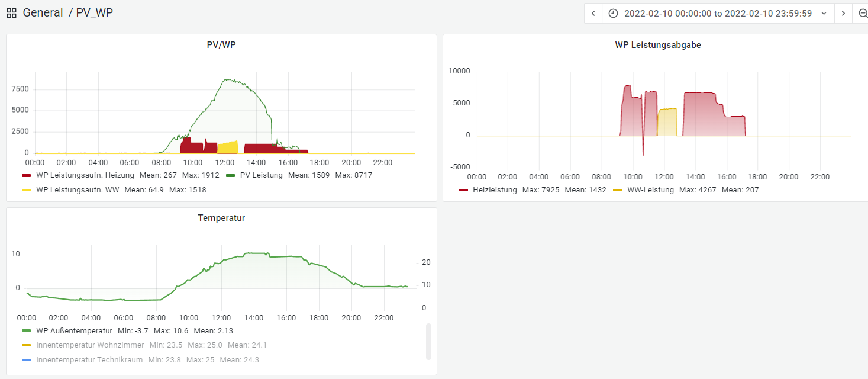Click the Temperatur legend scrollbar
This screenshot has height=379, width=868.
(x=428, y=342)
